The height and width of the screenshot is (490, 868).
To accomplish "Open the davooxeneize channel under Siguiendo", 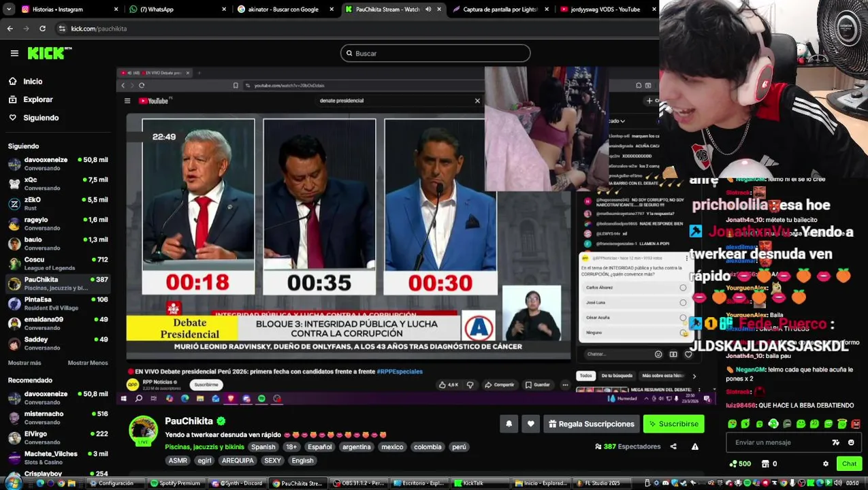I will tap(57, 163).
